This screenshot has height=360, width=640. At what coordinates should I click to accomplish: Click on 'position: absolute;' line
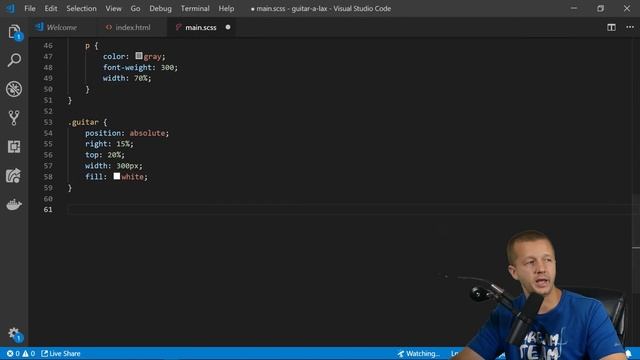click(x=127, y=133)
